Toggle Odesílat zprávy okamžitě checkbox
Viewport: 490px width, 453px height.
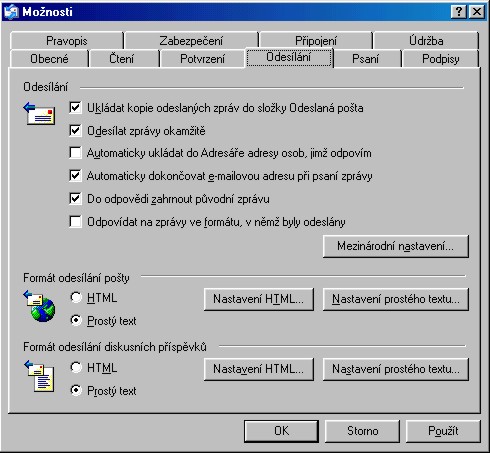(75, 130)
